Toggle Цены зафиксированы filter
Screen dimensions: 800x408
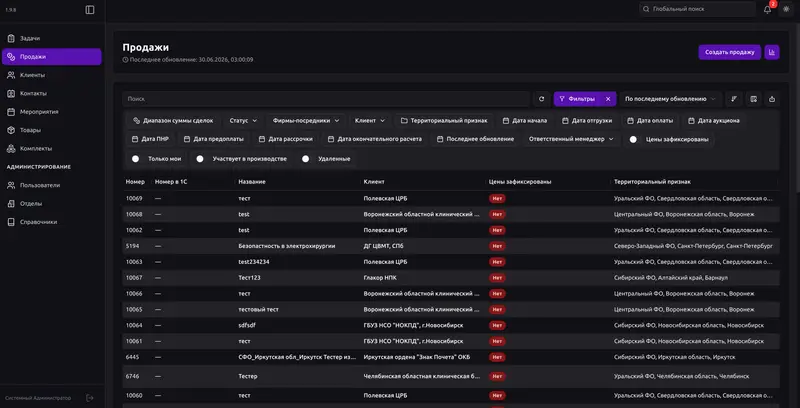point(633,139)
